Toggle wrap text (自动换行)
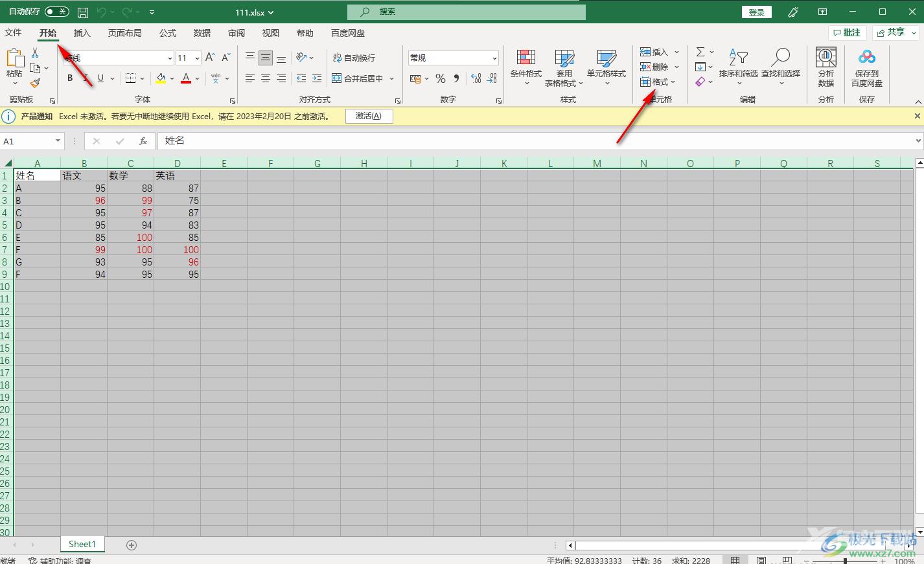The height and width of the screenshot is (564, 924). 354,58
